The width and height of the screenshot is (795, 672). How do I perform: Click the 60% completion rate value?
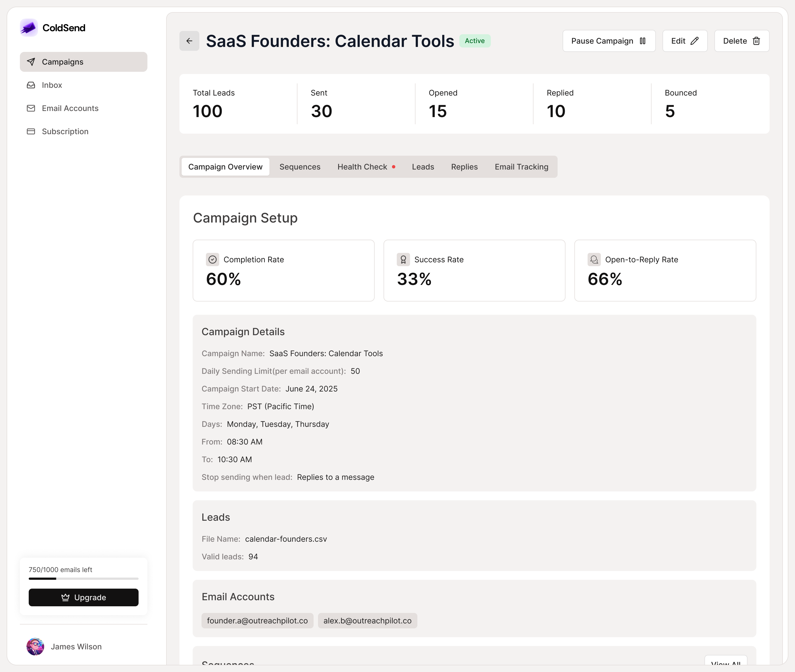click(x=224, y=279)
